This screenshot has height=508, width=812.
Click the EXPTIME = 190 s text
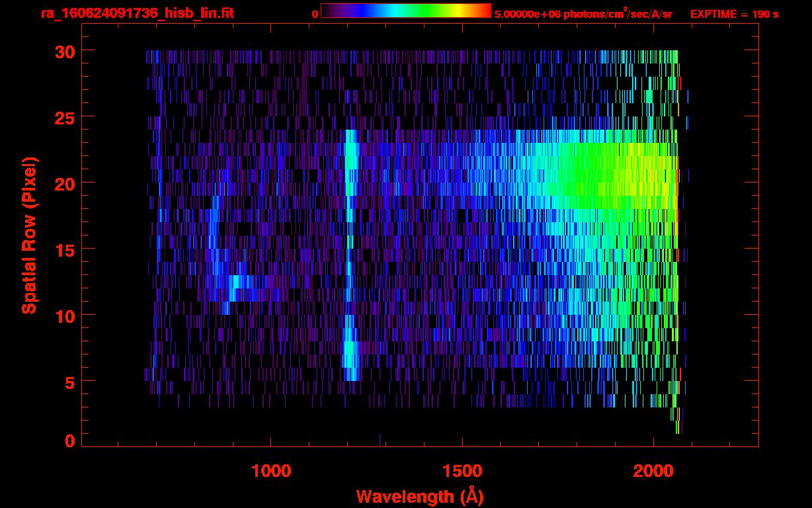coord(734,14)
